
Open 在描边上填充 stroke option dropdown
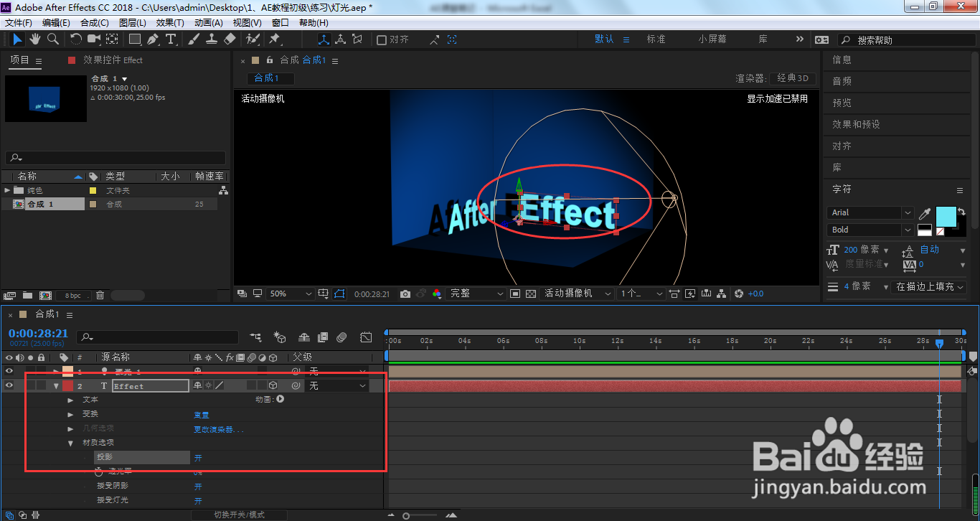pos(930,286)
